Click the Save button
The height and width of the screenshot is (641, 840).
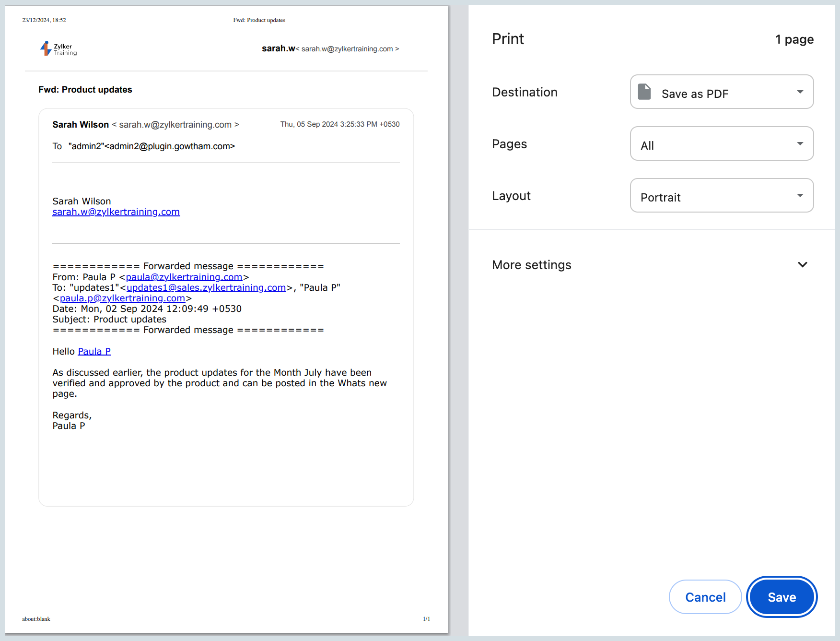click(x=781, y=597)
